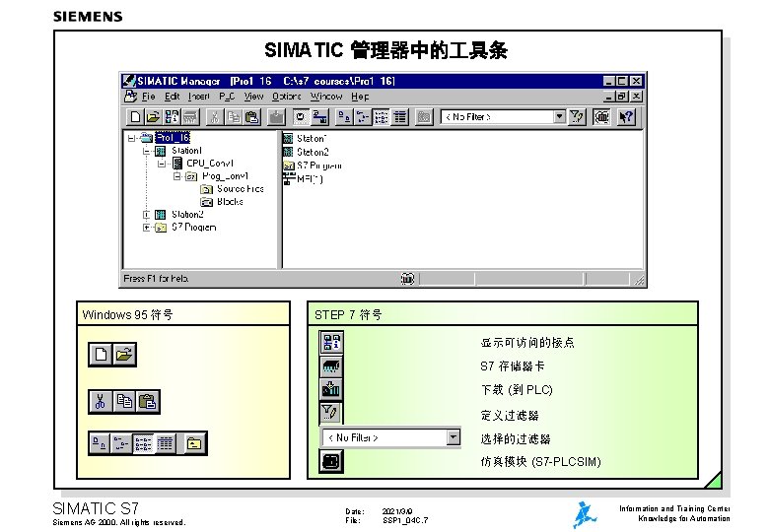769x532 pixels.
Task: Collapse the Prog_Conv1 tree node
Action: click(177, 176)
